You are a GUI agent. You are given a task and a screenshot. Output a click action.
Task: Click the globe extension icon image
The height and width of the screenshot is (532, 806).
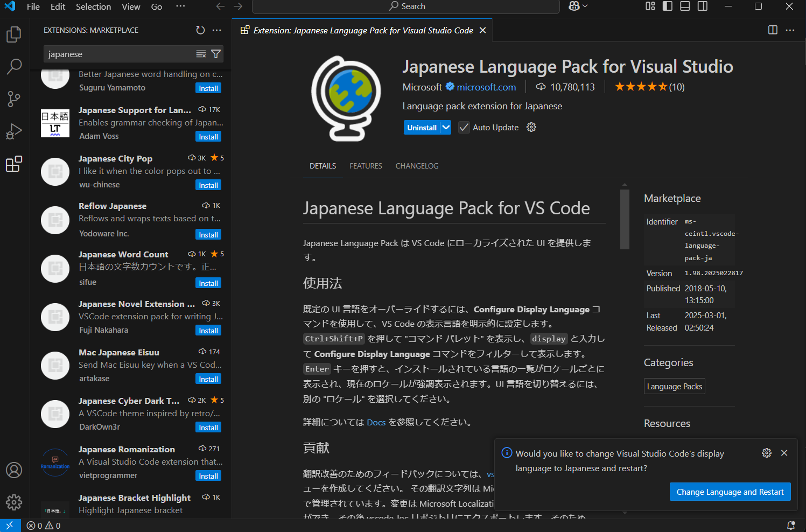(x=346, y=99)
